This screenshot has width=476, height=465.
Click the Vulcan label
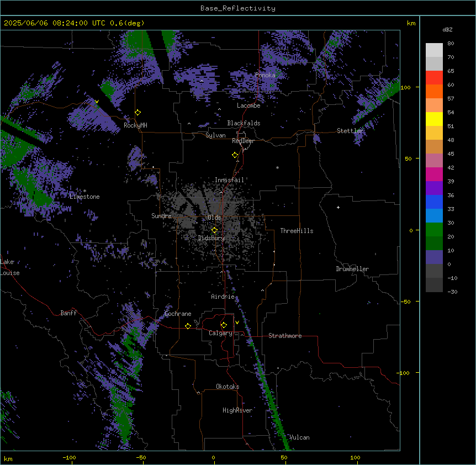click(x=299, y=437)
